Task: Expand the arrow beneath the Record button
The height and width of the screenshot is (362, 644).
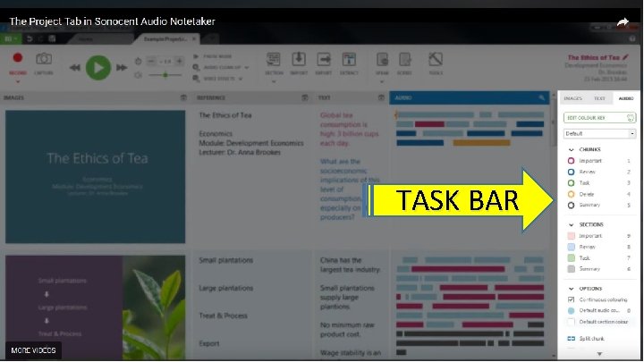Action: click(x=18, y=81)
